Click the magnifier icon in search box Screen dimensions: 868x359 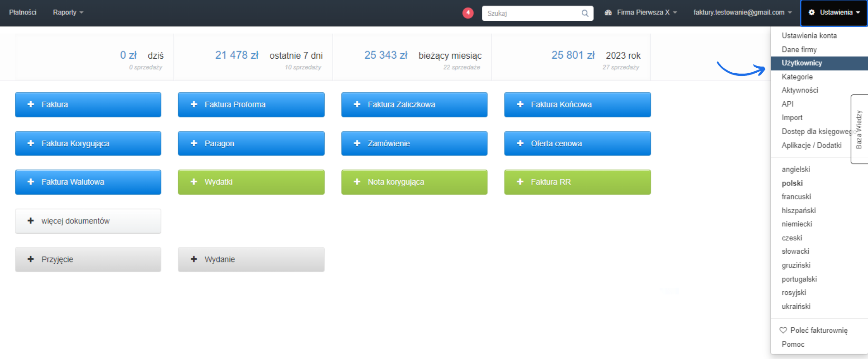pos(585,13)
